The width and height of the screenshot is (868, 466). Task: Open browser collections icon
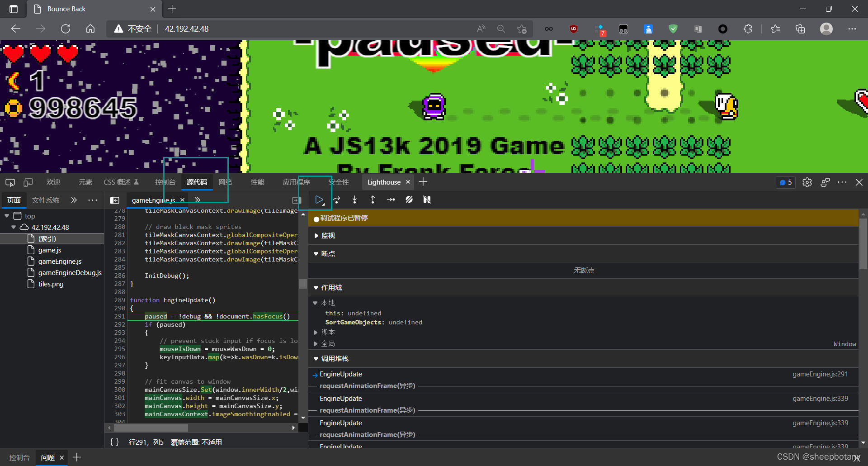tap(800, 29)
